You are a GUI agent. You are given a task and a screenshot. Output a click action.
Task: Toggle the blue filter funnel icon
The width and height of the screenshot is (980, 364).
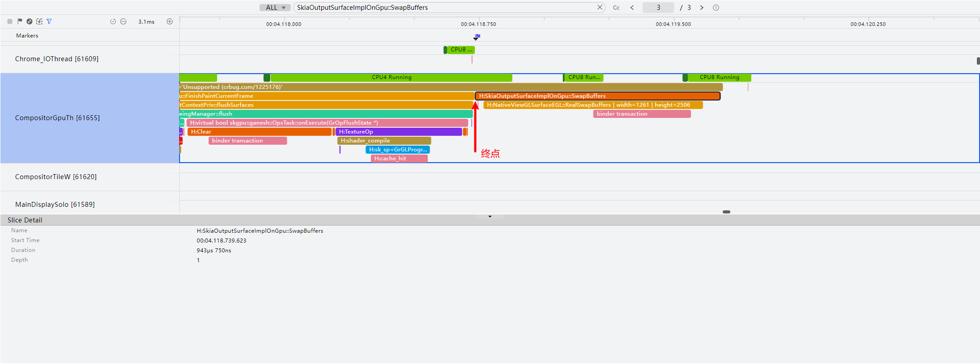[x=49, y=21]
